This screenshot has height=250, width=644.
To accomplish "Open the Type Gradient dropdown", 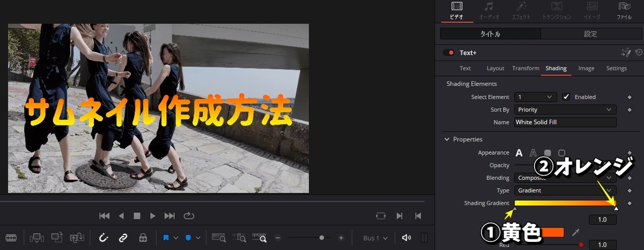I will [565, 190].
